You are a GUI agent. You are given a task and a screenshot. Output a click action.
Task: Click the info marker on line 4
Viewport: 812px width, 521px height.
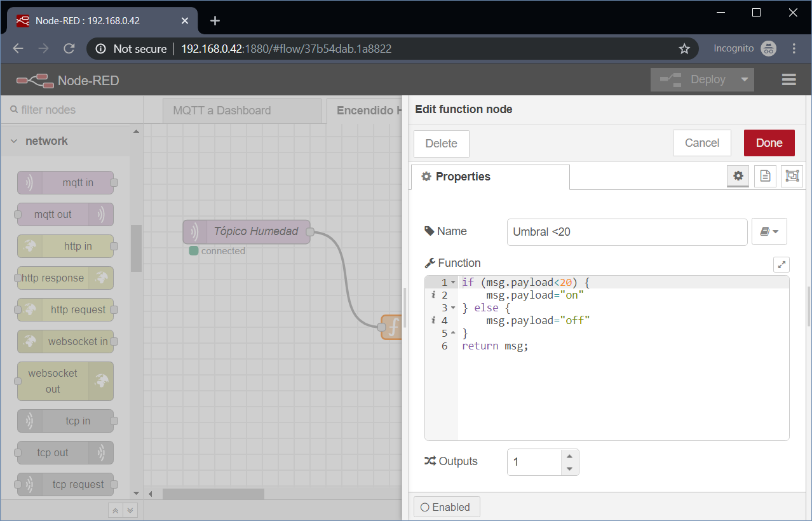coord(433,320)
